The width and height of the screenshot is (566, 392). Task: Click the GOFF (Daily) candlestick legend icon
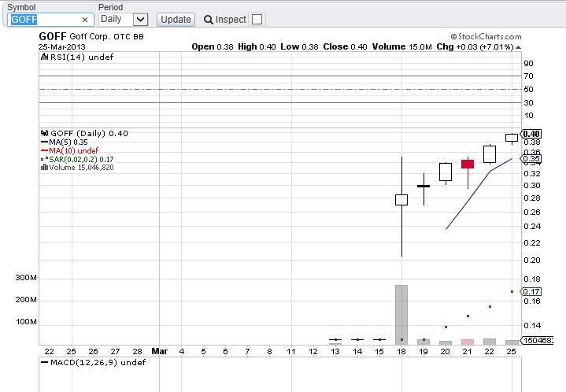(44, 133)
